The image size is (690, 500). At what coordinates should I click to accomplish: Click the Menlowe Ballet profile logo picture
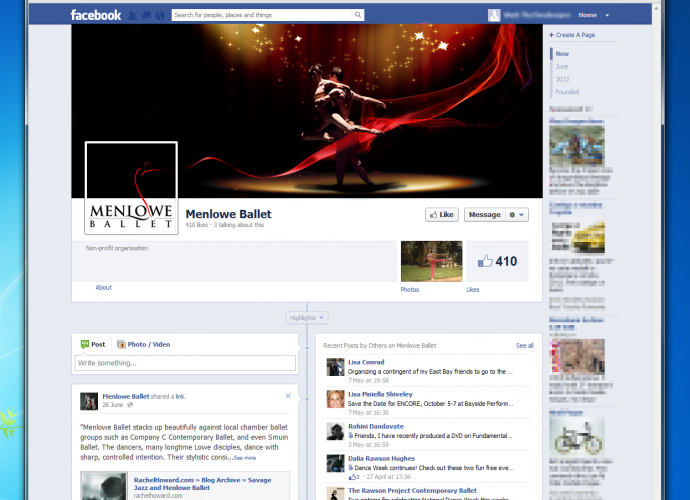click(x=131, y=190)
